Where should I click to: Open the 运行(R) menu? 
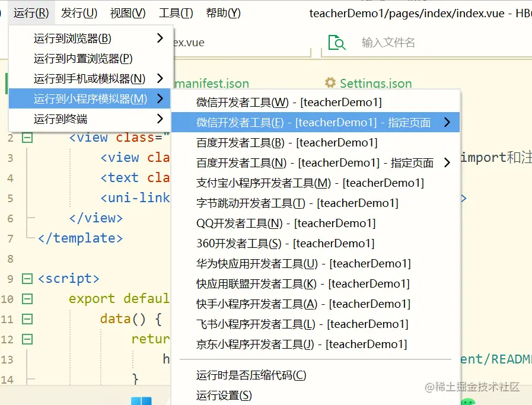coord(31,13)
